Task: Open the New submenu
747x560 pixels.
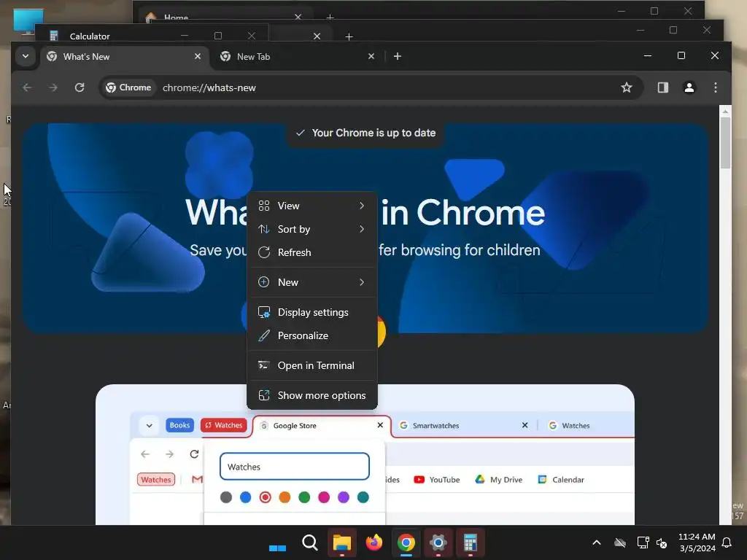Action: coord(312,282)
